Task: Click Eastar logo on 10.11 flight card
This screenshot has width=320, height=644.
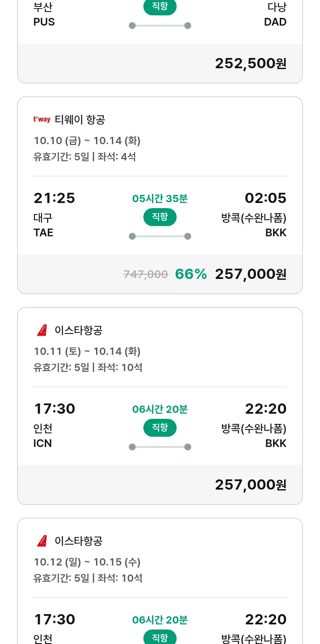Action: pyautogui.click(x=42, y=330)
